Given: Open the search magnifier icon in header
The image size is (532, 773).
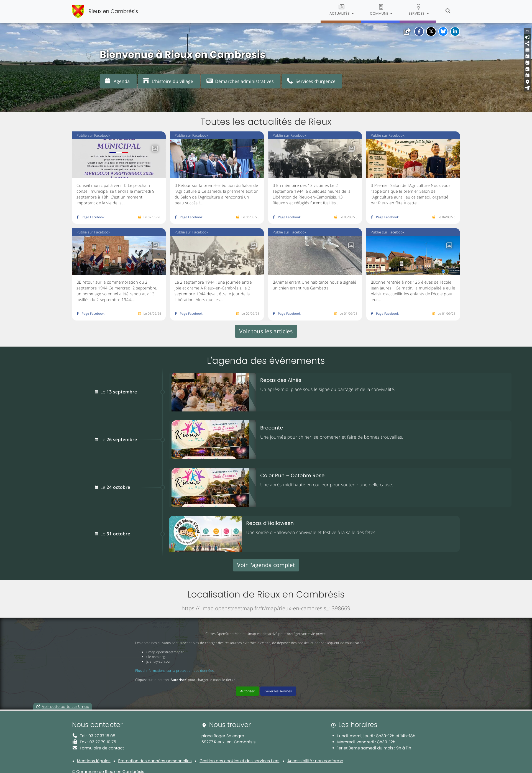Looking at the screenshot, I should point(448,11).
